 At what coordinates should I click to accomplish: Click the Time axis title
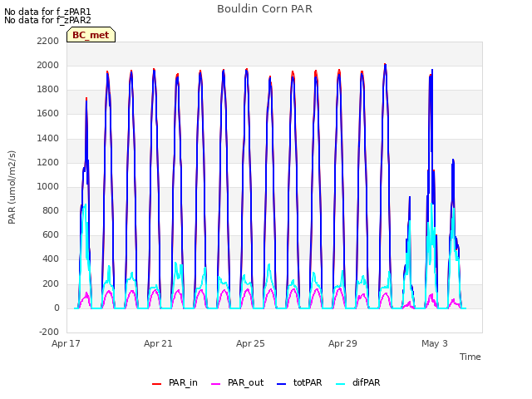pyautogui.click(x=470, y=357)
